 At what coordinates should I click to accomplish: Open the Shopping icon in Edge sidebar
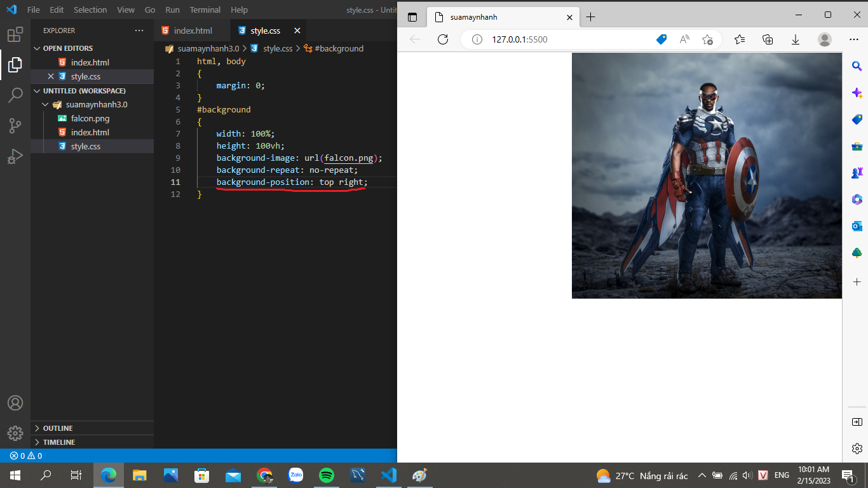click(857, 119)
